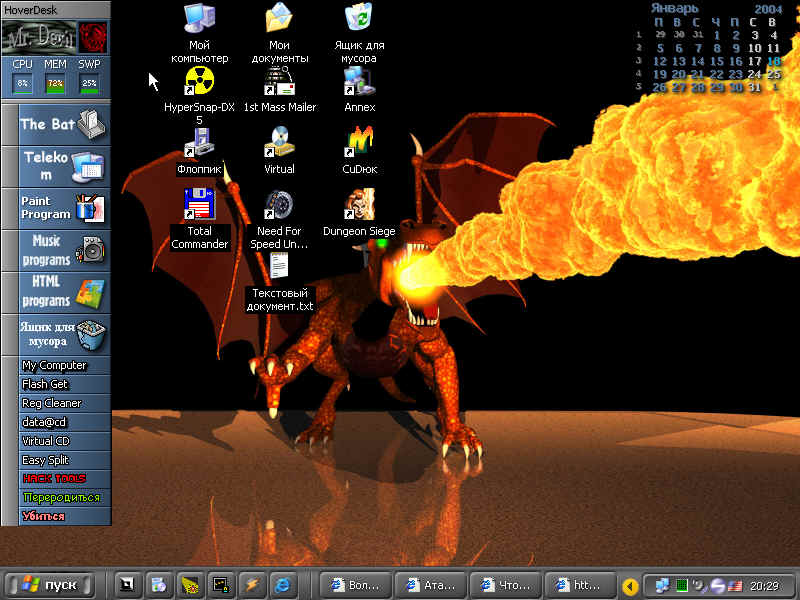Launch the CuDюк desktop shortcut

359,151
